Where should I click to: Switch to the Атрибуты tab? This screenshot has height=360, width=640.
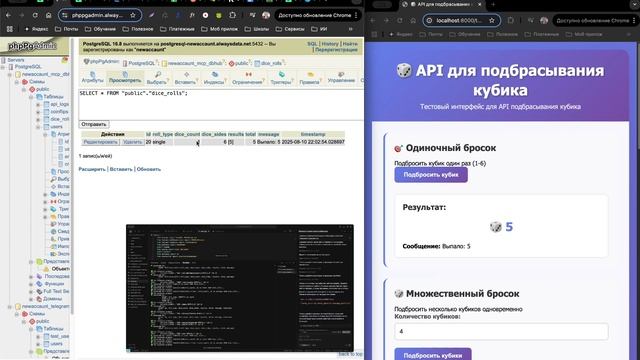pyautogui.click(x=93, y=77)
